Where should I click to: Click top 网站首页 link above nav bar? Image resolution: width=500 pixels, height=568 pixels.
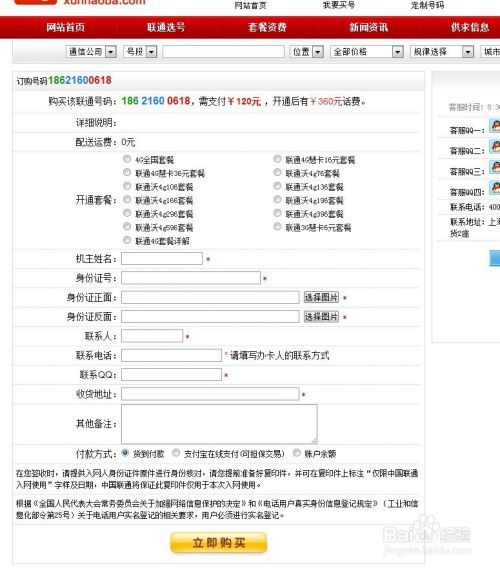pos(250,5)
